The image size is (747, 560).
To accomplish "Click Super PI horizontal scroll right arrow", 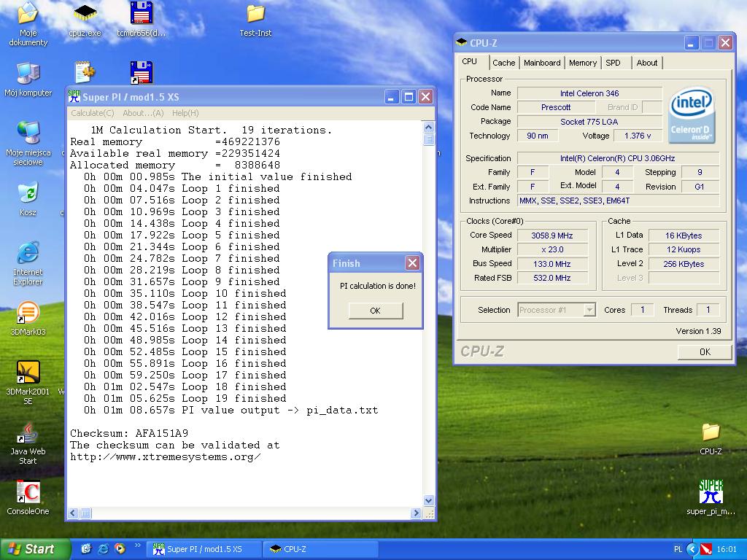I will point(416,513).
